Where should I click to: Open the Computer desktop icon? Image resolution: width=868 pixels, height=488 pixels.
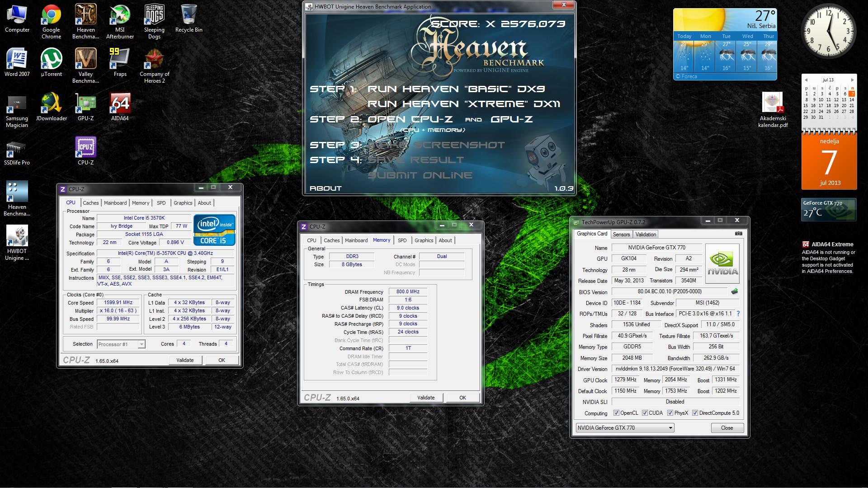click(17, 19)
